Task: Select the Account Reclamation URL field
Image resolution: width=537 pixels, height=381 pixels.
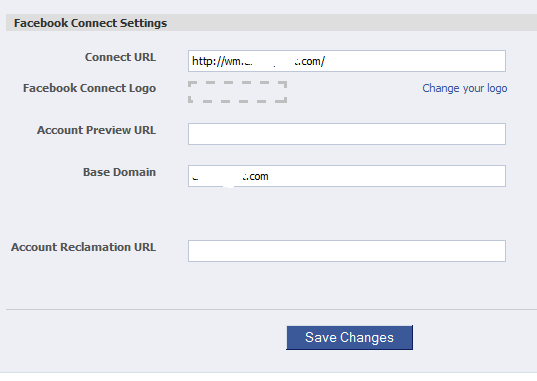Action: (x=347, y=251)
